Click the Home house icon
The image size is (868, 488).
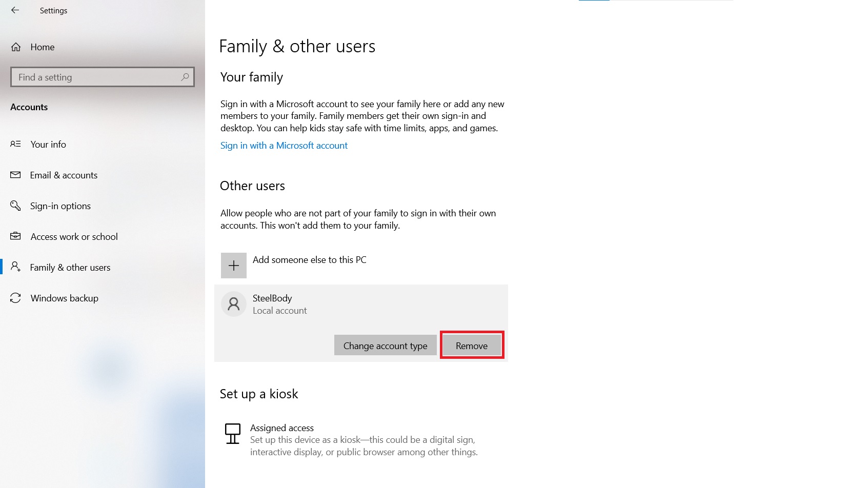pyautogui.click(x=16, y=47)
